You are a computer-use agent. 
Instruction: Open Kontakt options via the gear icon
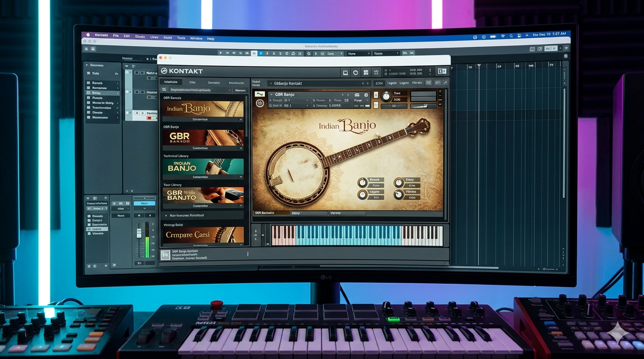356,72
